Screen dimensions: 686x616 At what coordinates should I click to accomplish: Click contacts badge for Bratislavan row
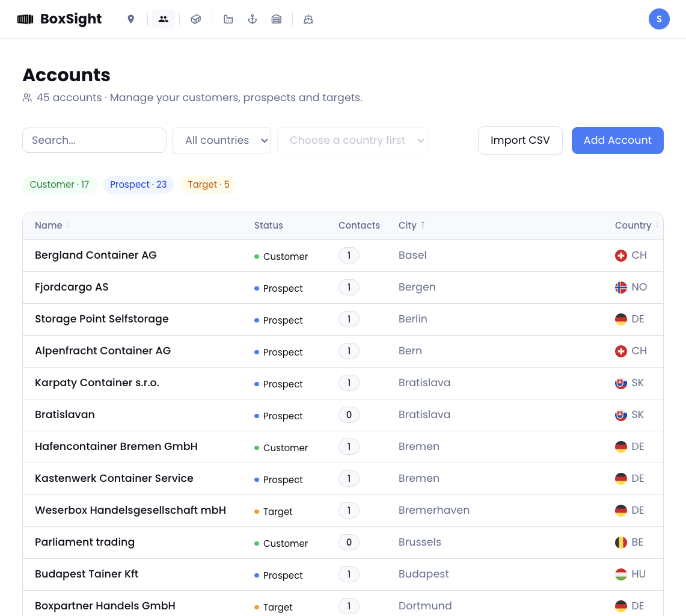tap(349, 415)
